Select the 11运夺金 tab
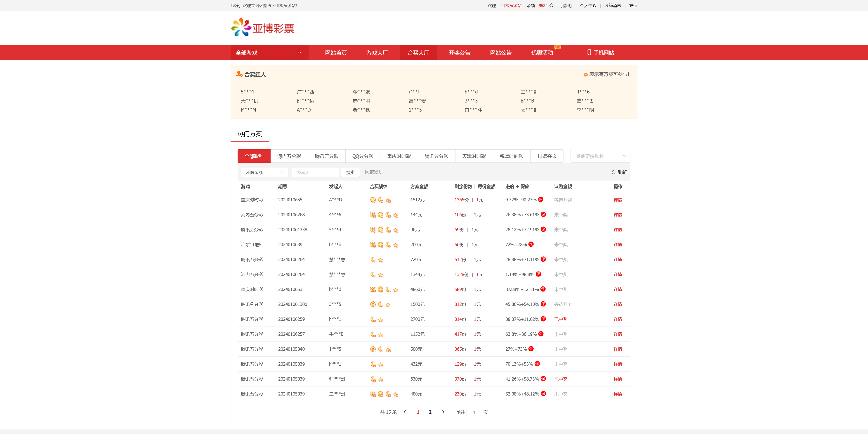 547,156
